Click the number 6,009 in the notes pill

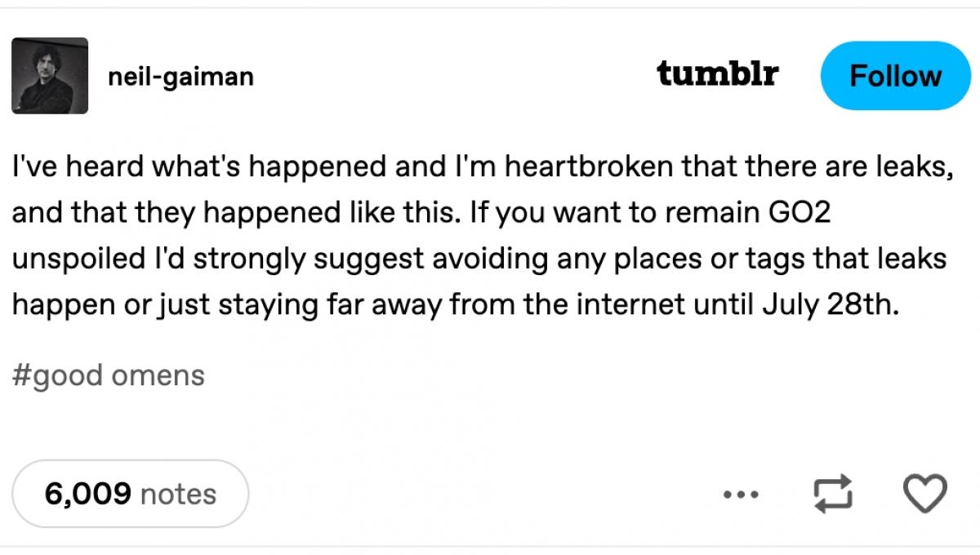pyautogui.click(x=87, y=494)
